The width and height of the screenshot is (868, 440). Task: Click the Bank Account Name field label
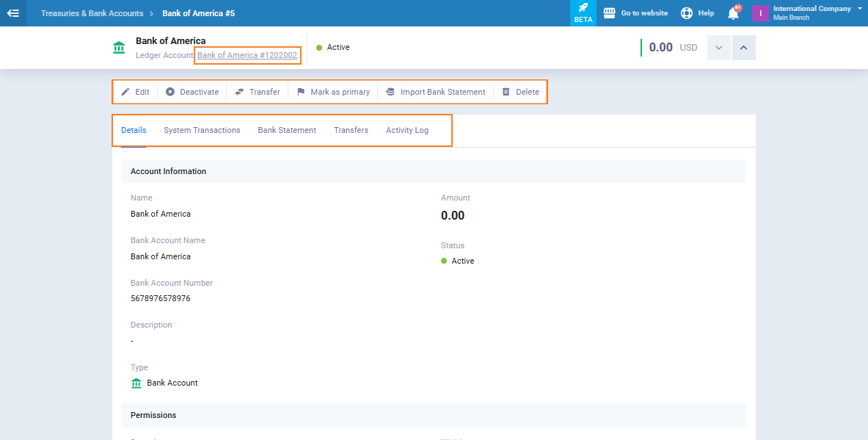pyautogui.click(x=168, y=240)
